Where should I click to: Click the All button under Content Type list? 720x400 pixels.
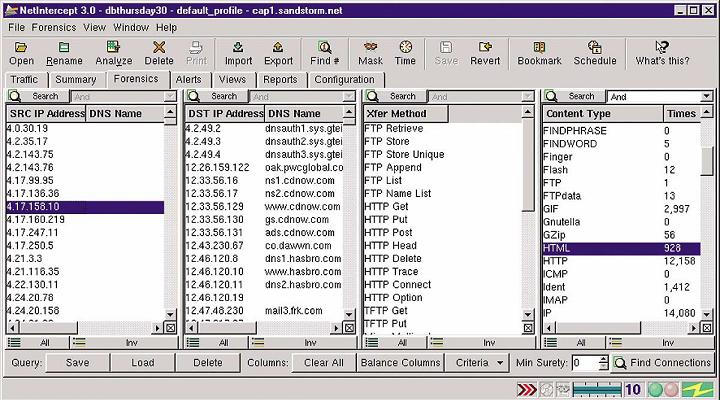click(574, 343)
